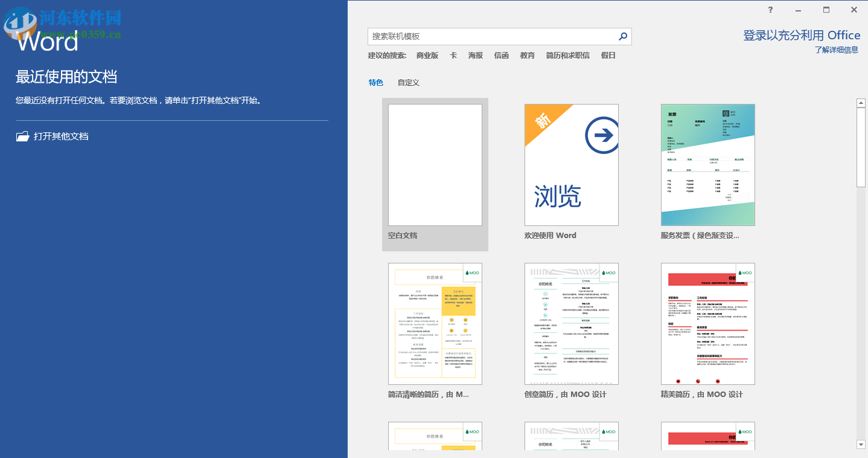
Task: Click 登录以充分利用 Office sign-in link
Action: (801, 35)
